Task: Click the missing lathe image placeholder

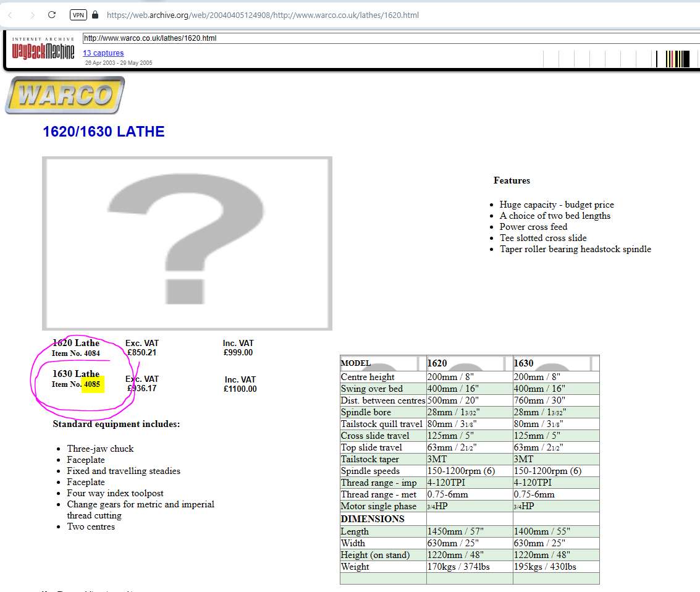Action: (x=187, y=243)
